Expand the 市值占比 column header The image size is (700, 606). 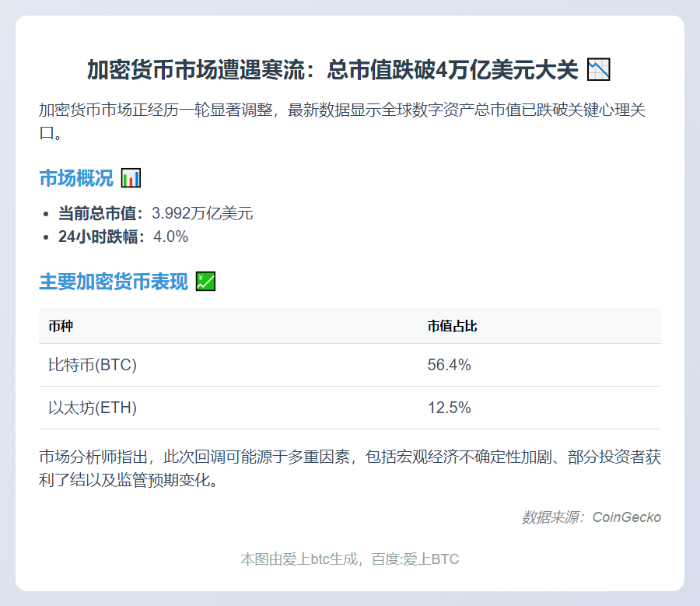point(451,326)
